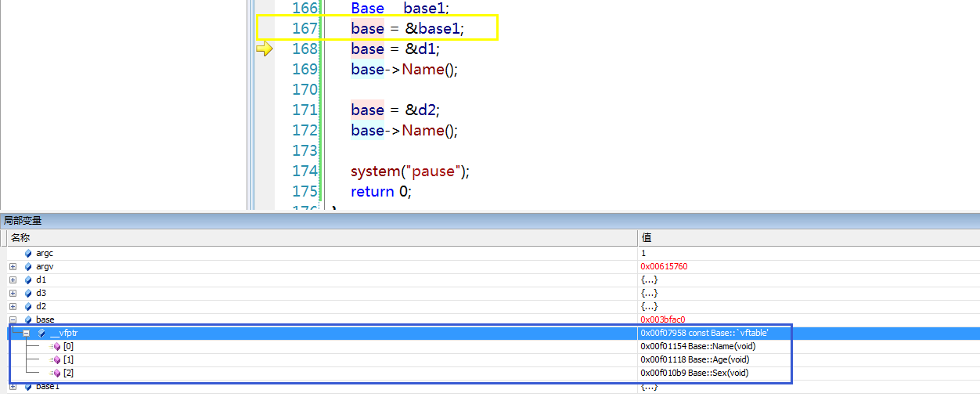
Task: Click the d2 variable icon
Action: 28,307
